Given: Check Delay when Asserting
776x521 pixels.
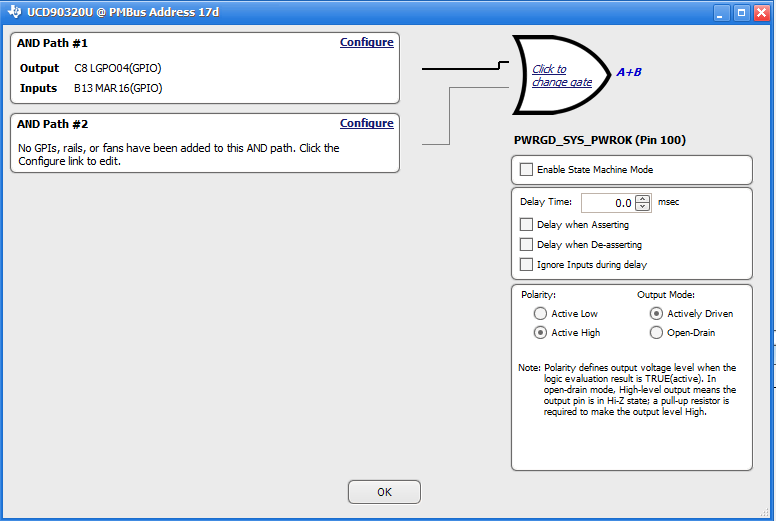Looking at the screenshot, I should (526, 225).
